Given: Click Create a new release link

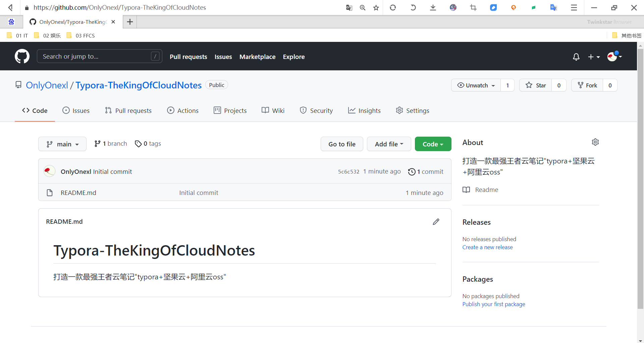Looking at the screenshot, I should click(488, 247).
